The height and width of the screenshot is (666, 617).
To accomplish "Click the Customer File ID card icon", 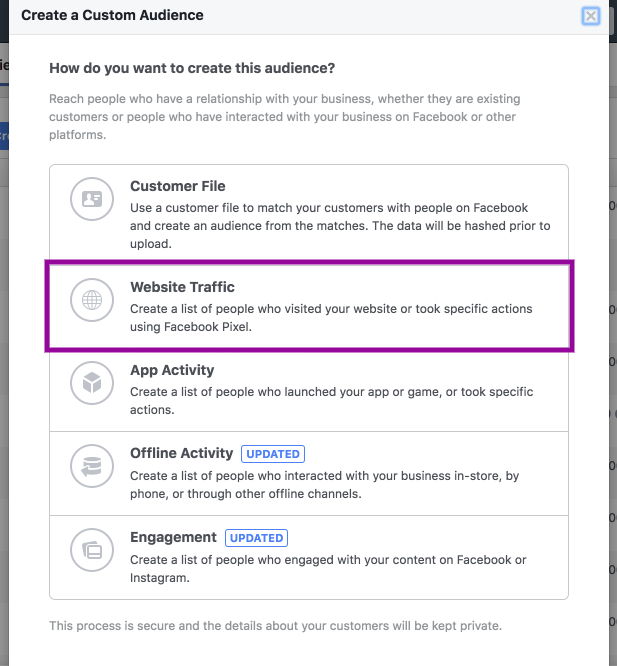I will 92,199.
